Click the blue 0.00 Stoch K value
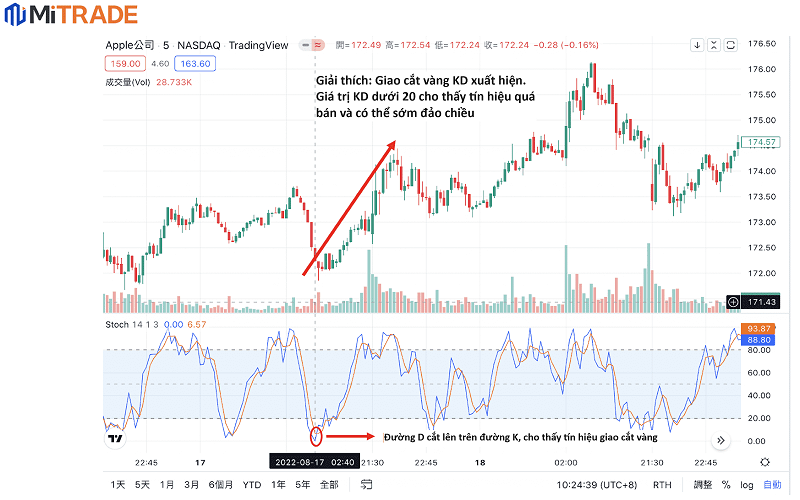The image size is (800, 500). pos(173,324)
